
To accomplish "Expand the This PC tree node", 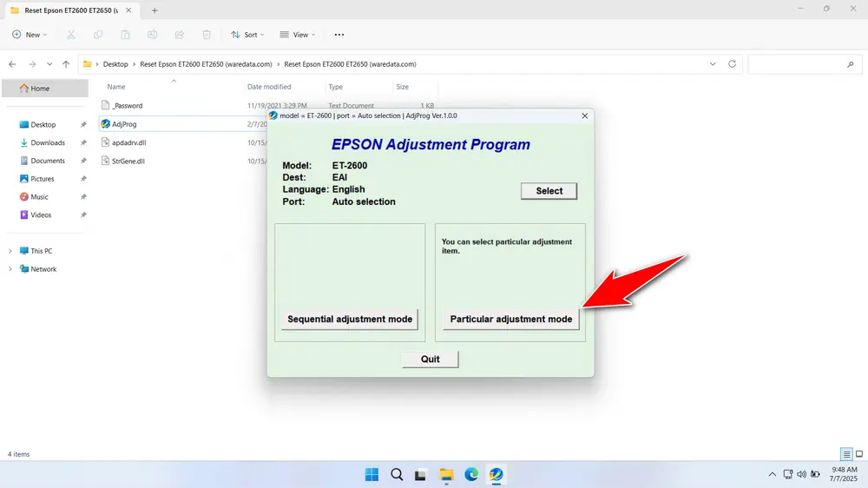I will click(x=10, y=251).
